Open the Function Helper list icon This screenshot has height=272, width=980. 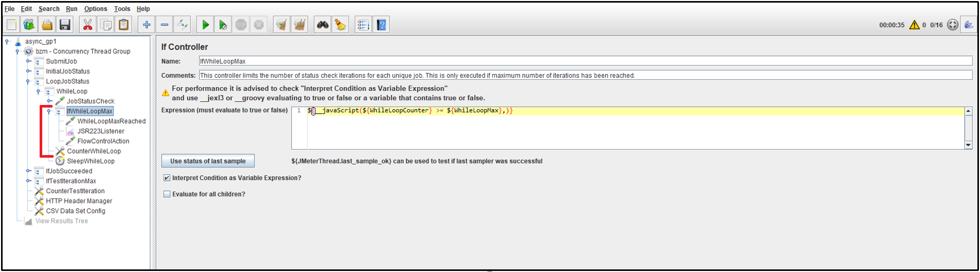coord(363,25)
